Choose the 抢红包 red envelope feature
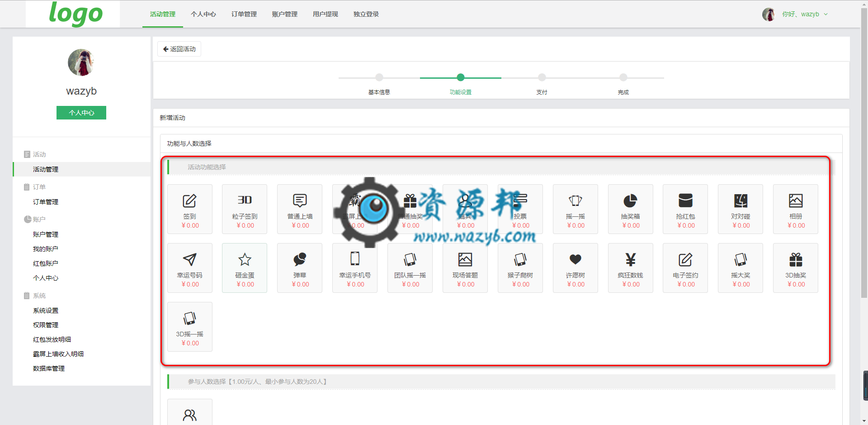 (x=685, y=209)
